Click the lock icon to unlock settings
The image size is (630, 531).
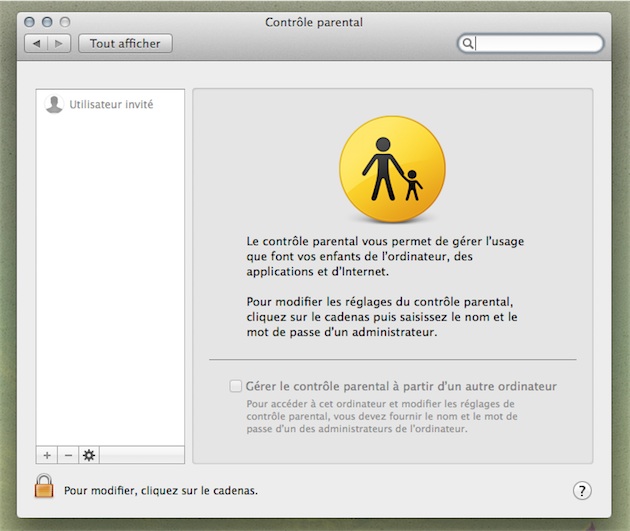pos(44,486)
